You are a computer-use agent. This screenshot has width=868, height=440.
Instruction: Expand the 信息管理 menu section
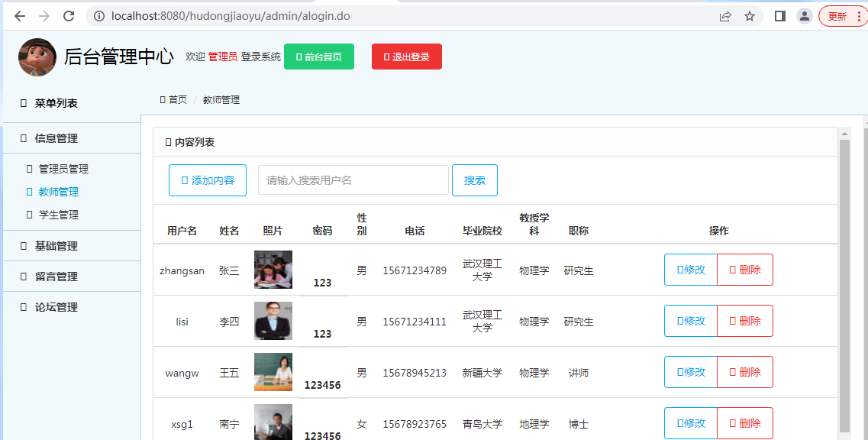tap(56, 138)
